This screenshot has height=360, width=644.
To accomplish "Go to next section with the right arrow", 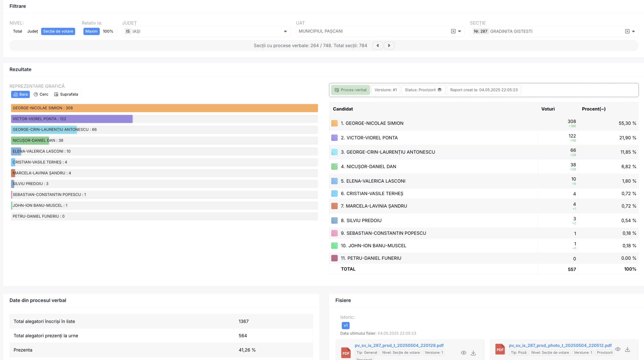I will (389, 46).
